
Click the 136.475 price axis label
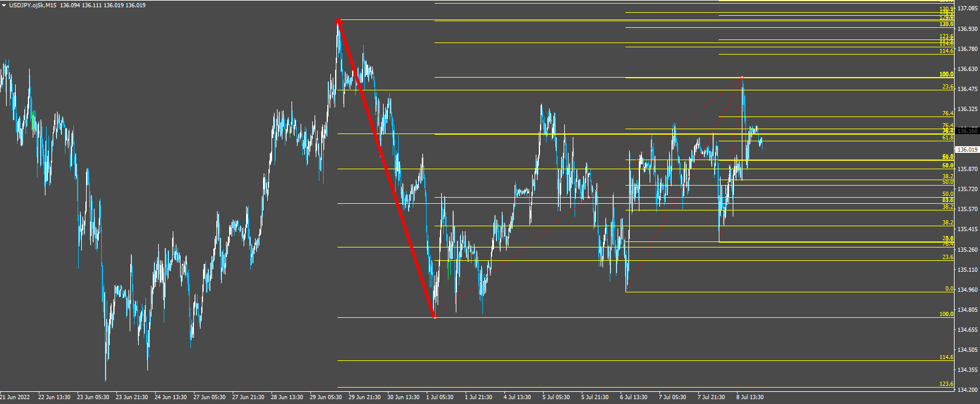[967, 89]
